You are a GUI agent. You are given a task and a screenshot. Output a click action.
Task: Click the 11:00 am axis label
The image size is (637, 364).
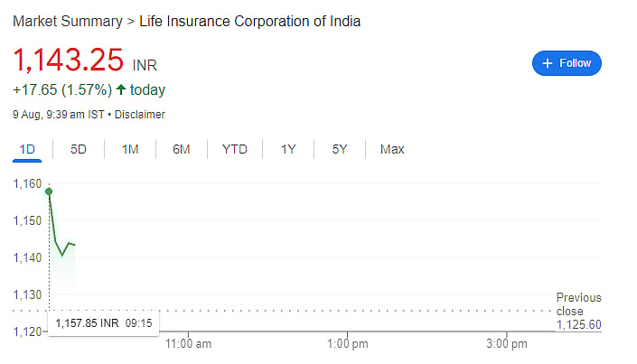[188, 344]
